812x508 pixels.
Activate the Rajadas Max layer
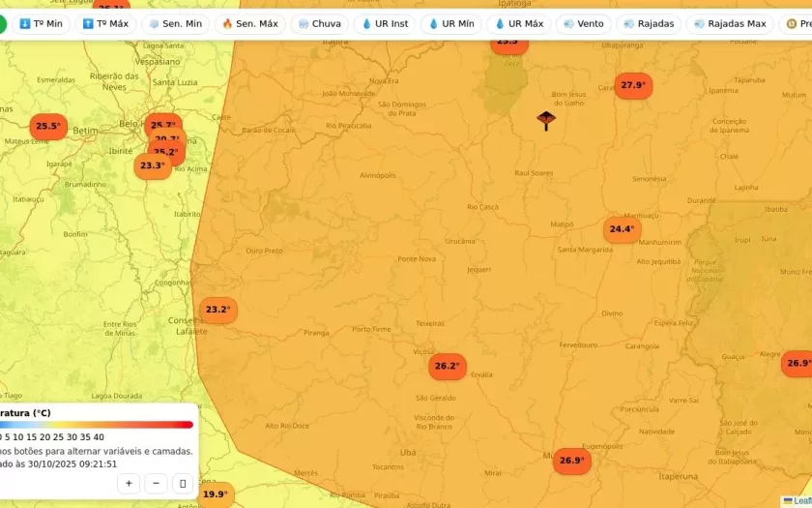(x=730, y=24)
